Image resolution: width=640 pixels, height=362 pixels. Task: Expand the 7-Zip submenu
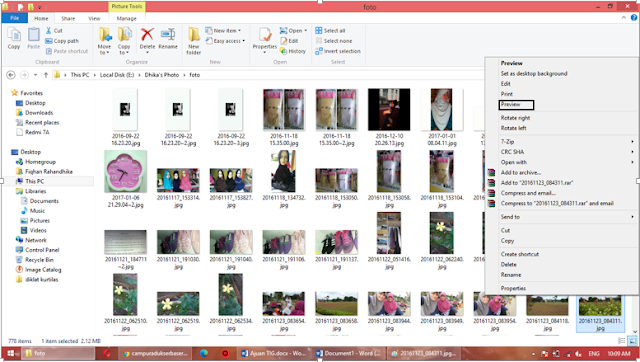[568, 142]
